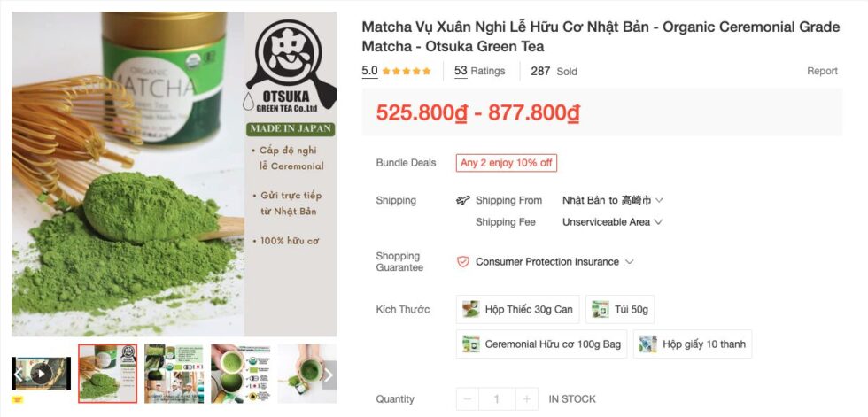Expand the shipping destination dropdown

[613, 200]
